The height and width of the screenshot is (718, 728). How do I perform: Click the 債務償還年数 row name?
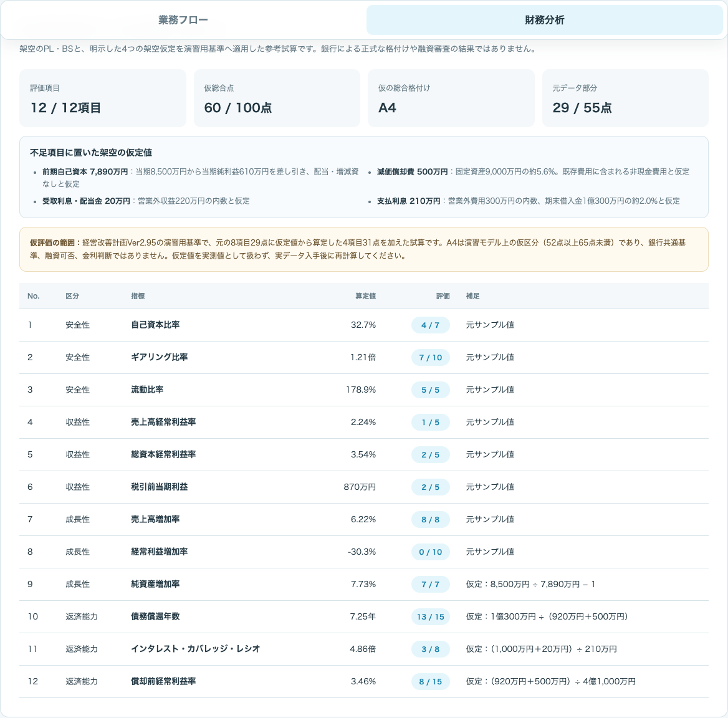click(155, 616)
